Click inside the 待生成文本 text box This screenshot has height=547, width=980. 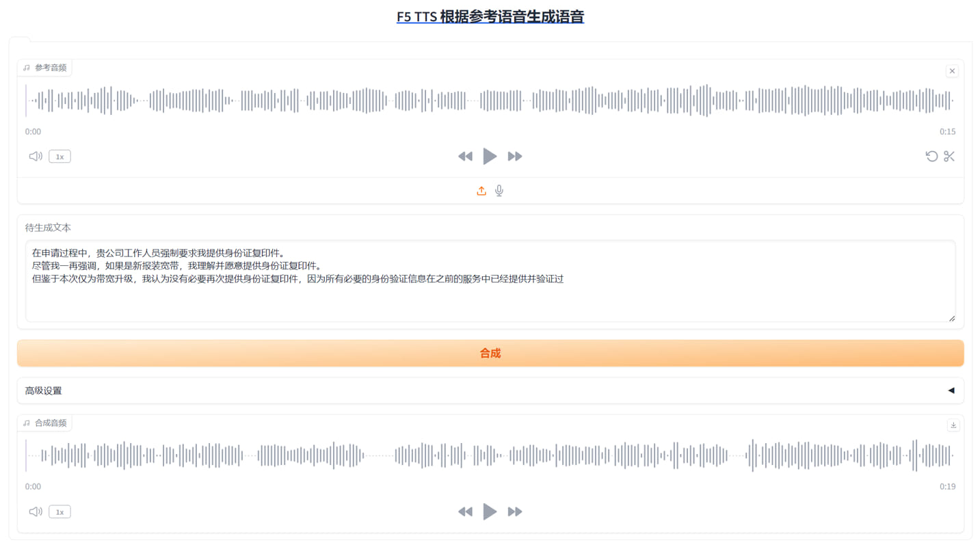click(x=490, y=281)
